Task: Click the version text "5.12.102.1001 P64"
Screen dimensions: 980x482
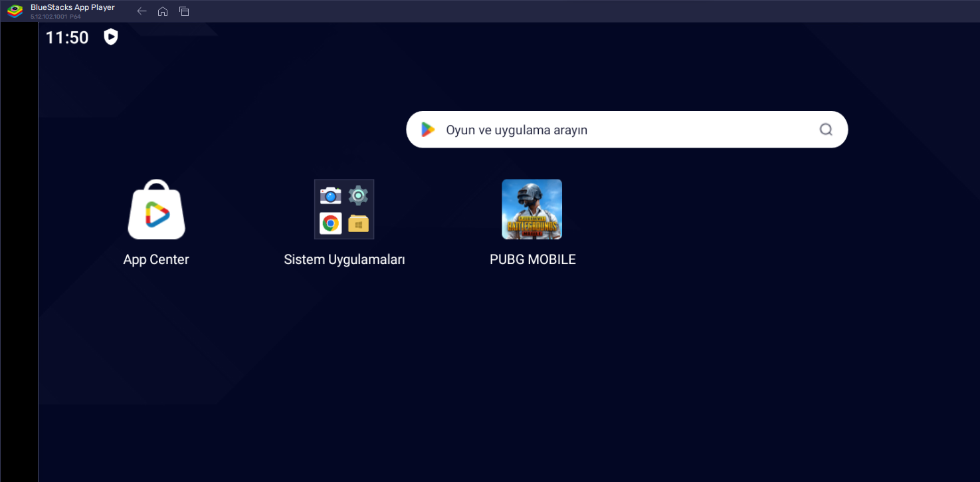Action: (56, 17)
